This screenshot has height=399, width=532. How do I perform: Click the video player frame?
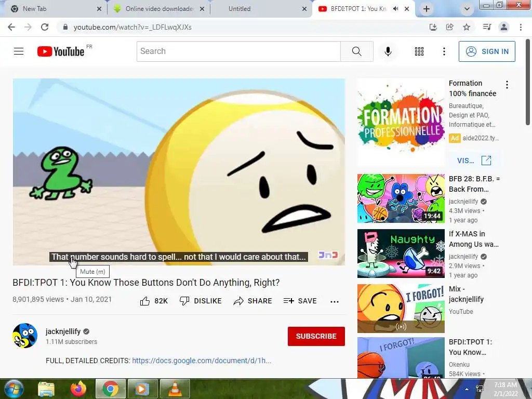(x=179, y=171)
